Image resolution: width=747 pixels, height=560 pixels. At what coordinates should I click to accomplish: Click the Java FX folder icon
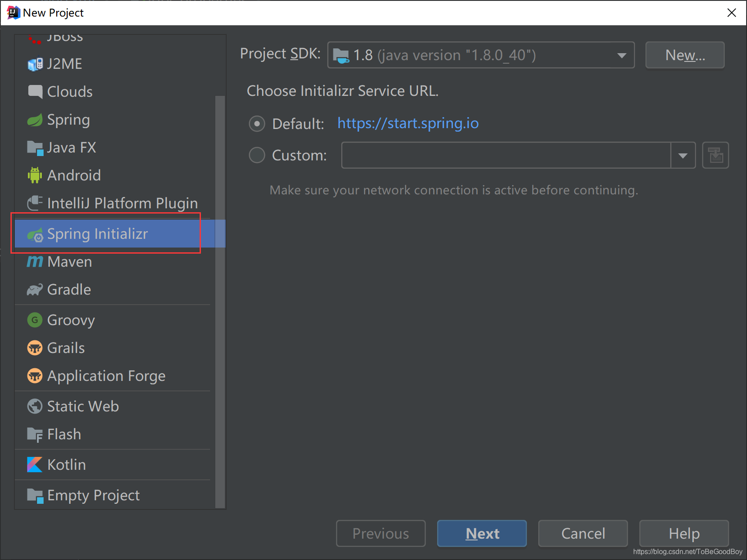click(x=35, y=148)
